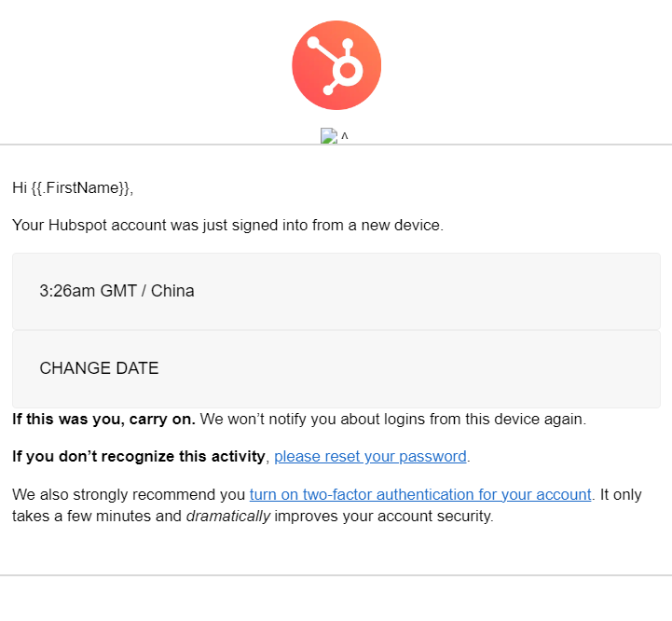672x621 pixels.
Task: Click improves your account security text
Action: [x=384, y=516]
